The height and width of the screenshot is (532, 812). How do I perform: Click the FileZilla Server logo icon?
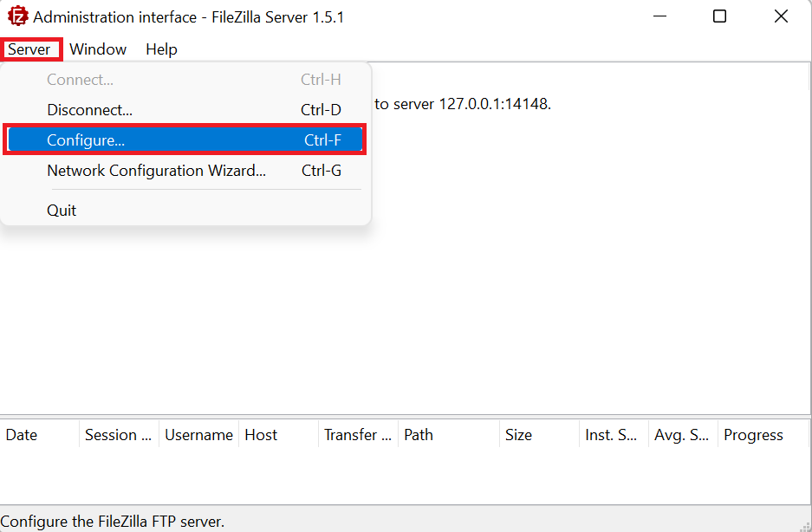[17, 16]
